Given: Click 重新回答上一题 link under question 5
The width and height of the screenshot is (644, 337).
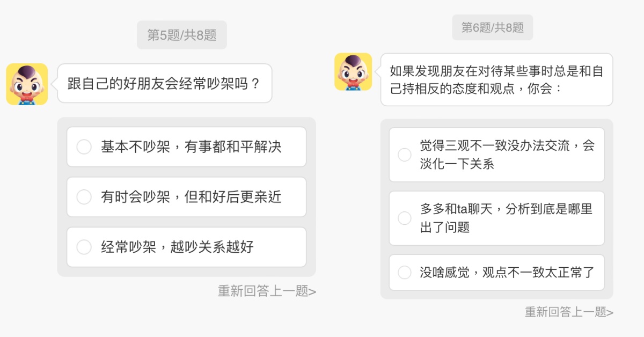Looking at the screenshot, I should (267, 291).
